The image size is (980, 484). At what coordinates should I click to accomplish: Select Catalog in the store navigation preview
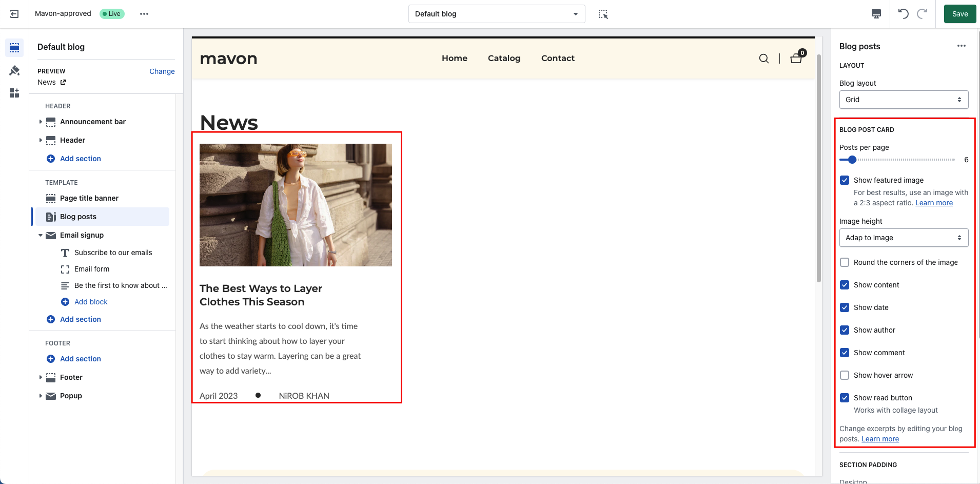point(504,58)
